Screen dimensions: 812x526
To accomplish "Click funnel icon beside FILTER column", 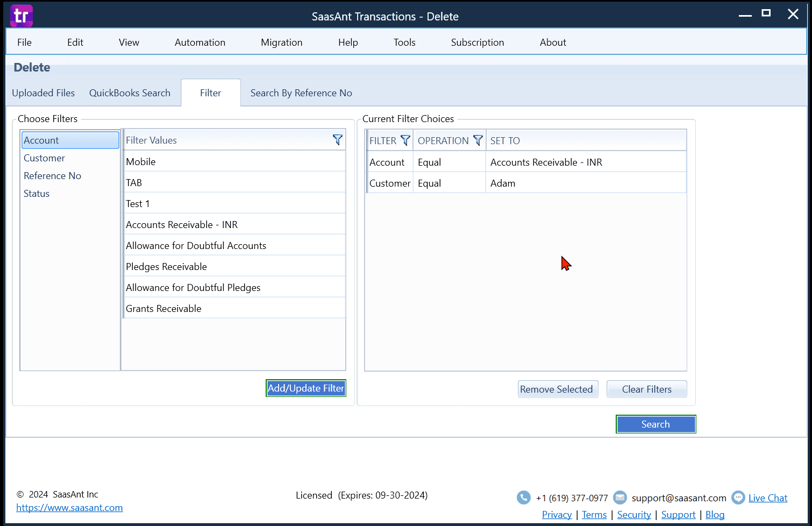I will (405, 140).
